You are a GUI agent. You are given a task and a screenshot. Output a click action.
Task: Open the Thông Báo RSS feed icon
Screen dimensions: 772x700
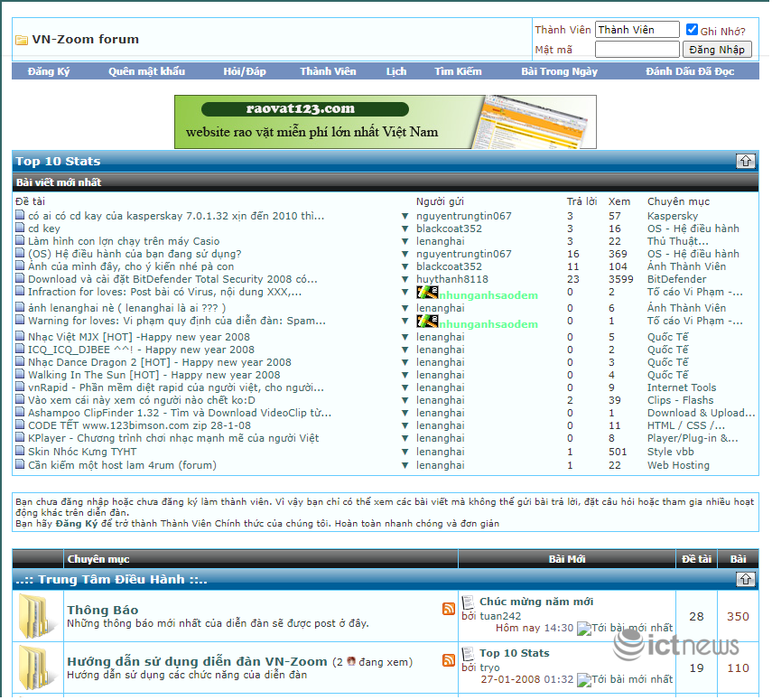(449, 609)
